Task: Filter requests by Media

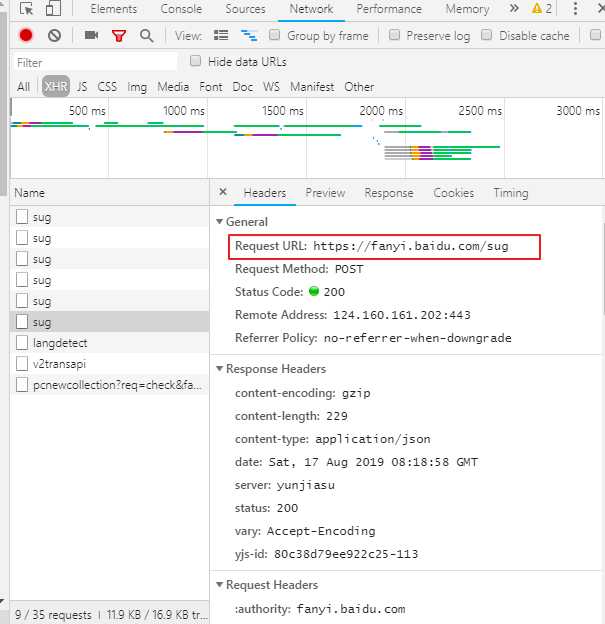Action: [x=173, y=87]
